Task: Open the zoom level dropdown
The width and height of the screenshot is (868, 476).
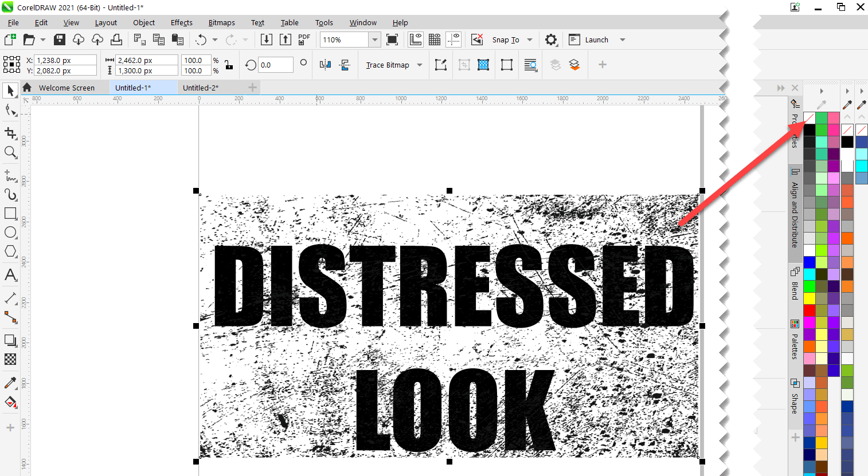Action: pos(374,40)
